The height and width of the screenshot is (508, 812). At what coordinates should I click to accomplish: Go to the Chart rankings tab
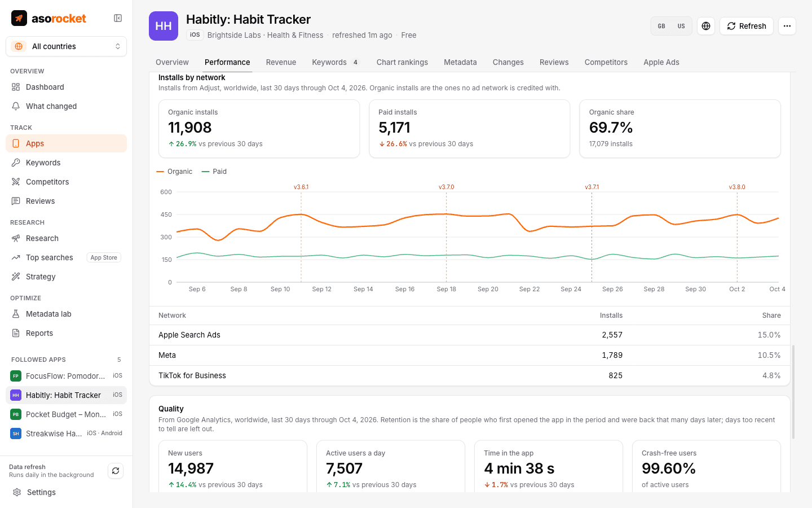(402, 62)
